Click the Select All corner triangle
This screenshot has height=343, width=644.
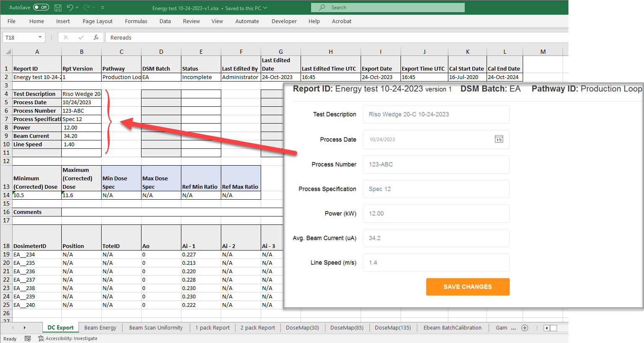(8, 52)
